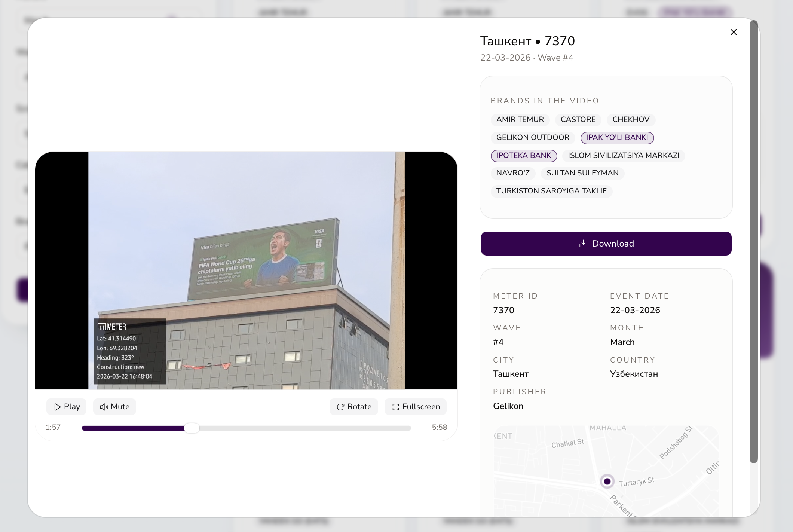Click the video progress slider handle
Image resolution: width=793 pixels, height=532 pixels.
point(192,428)
